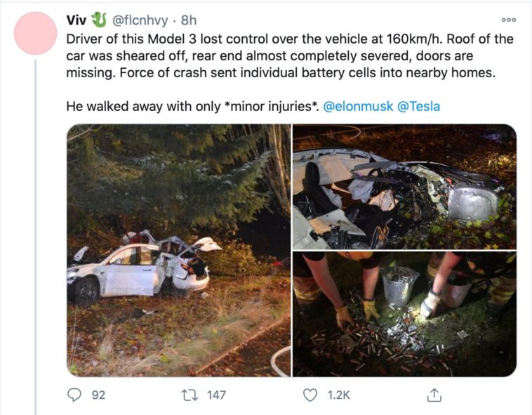Image resolution: width=532 pixels, height=415 pixels.
Task: Like the tweet with the heart icon
Action: (310, 395)
